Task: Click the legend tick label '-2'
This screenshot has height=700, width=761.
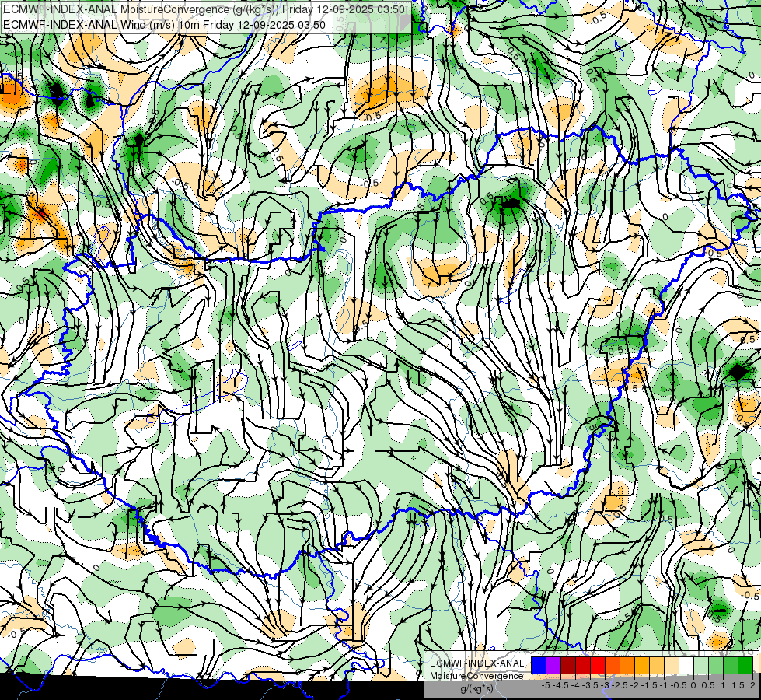Action: click(634, 685)
